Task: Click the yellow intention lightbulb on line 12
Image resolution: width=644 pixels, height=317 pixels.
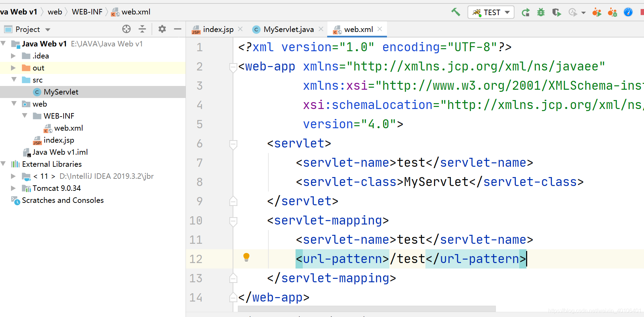Action: 246,257
